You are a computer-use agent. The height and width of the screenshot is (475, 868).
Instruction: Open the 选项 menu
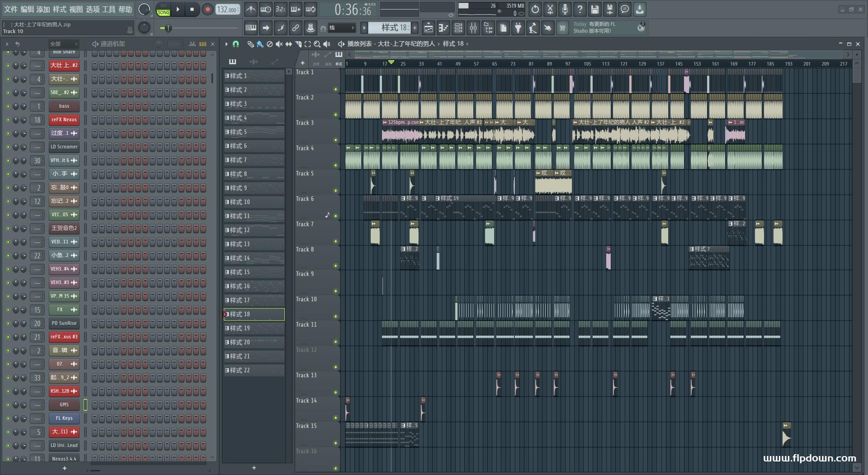click(93, 9)
